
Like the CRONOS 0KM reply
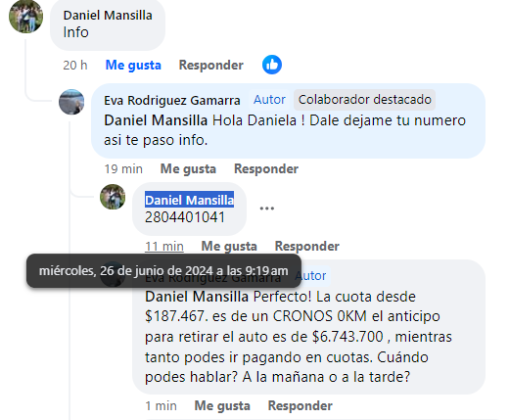[x=222, y=405]
